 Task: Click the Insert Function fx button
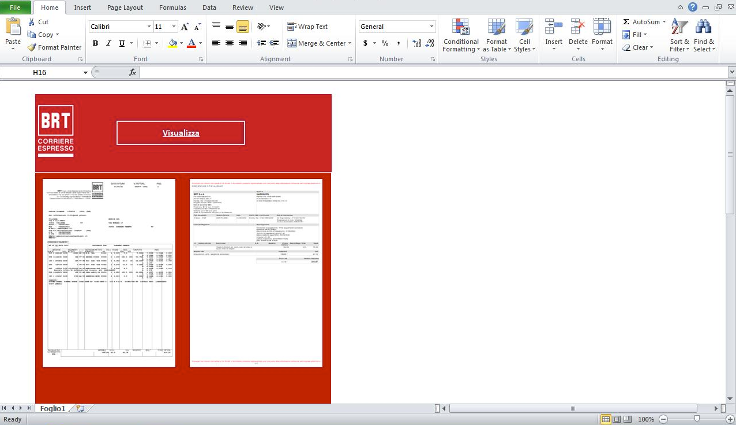[133, 72]
